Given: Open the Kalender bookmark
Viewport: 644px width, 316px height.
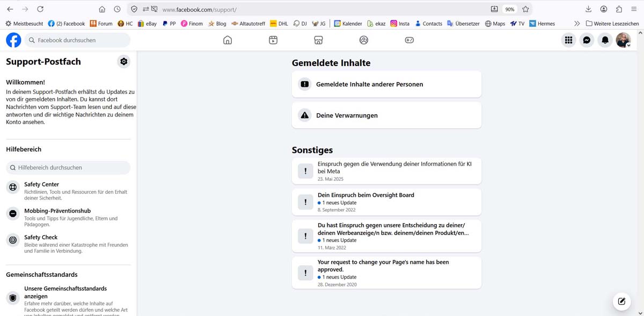Looking at the screenshot, I should pyautogui.click(x=348, y=24).
